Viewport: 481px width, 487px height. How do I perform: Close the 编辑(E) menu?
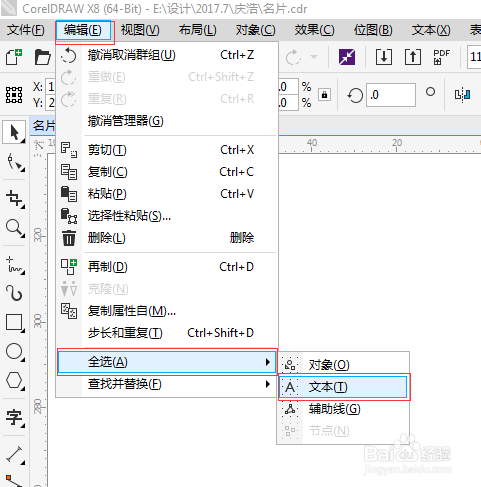83,30
